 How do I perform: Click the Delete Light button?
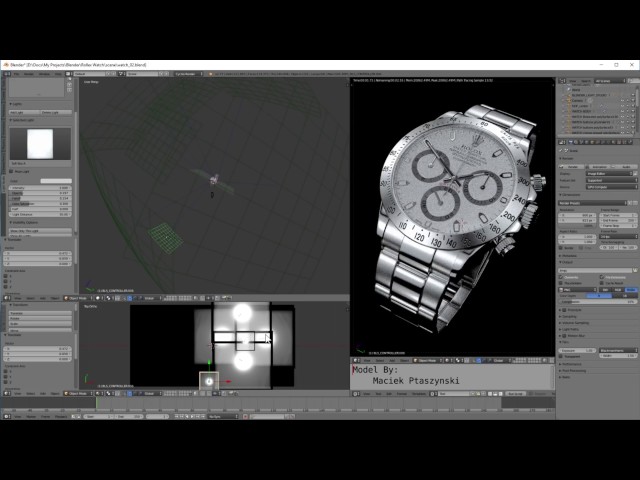tap(56, 113)
